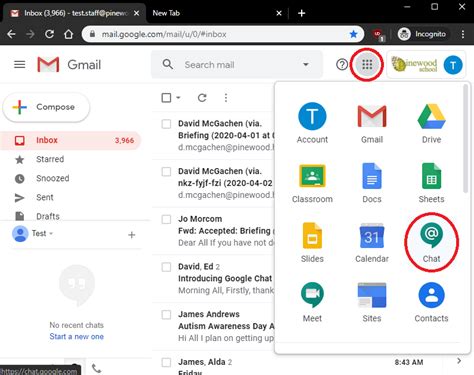Open Slides from the apps panel
474x375 pixels.
pos(312,242)
